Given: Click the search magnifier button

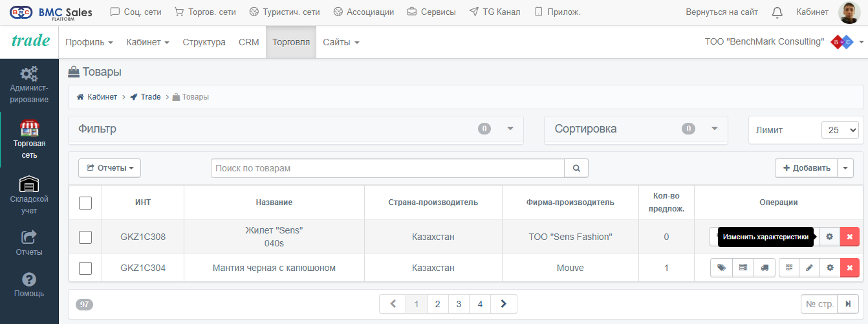Looking at the screenshot, I should coord(576,168).
